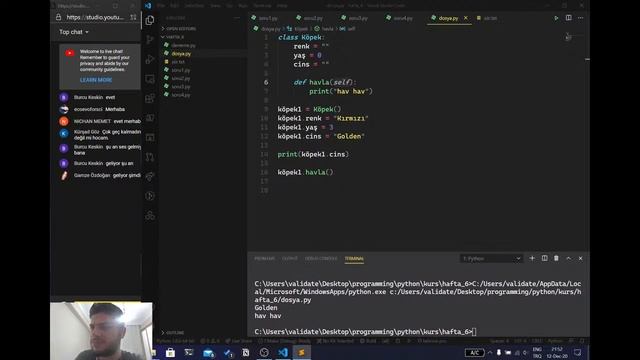Open the Help menu

click(282, 6)
